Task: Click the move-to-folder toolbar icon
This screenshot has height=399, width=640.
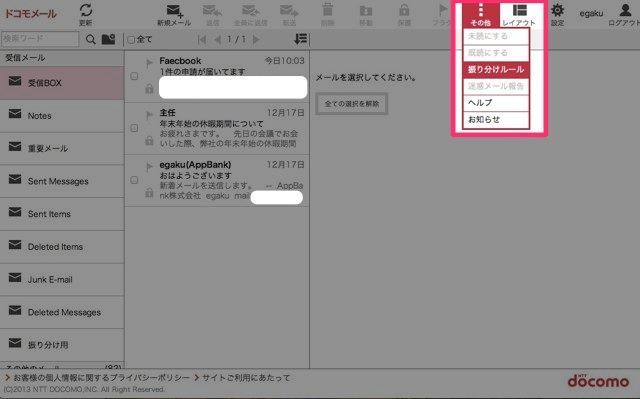Action: click(366, 15)
